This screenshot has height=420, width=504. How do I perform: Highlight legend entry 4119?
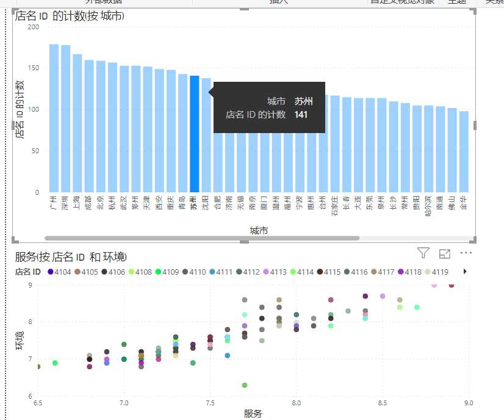point(436,272)
